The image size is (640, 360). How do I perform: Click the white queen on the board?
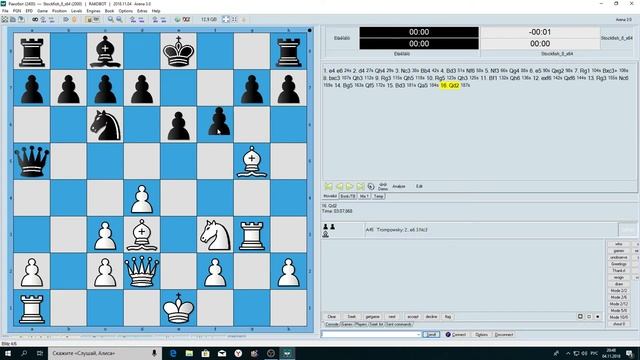click(x=142, y=271)
